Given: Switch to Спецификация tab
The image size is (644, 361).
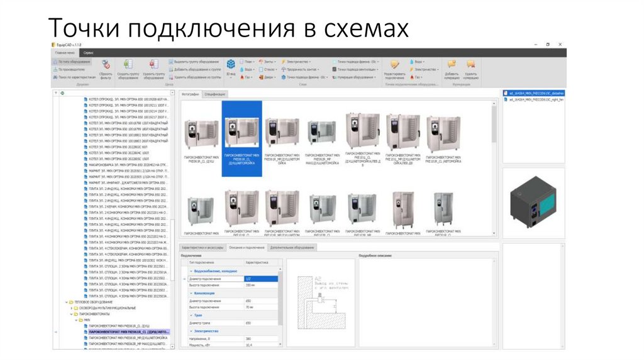Looking at the screenshot, I should pyautogui.click(x=215, y=94).
